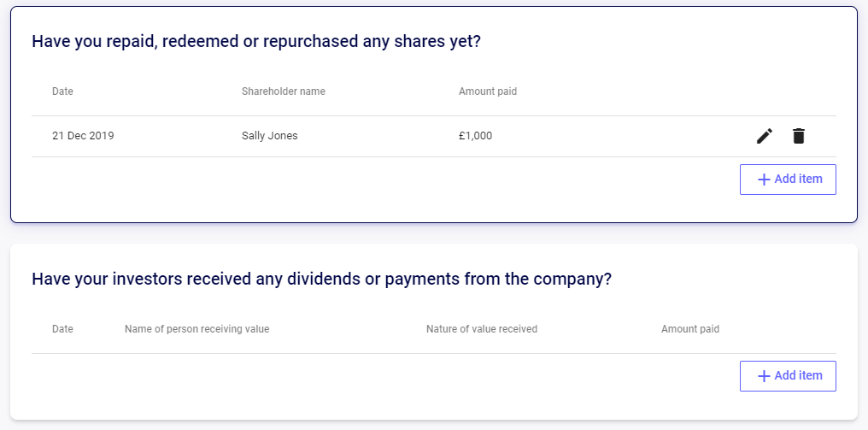Click Date header in shares table
The height and width of the screenshot is (430, 868).
[x=62, y=91]
